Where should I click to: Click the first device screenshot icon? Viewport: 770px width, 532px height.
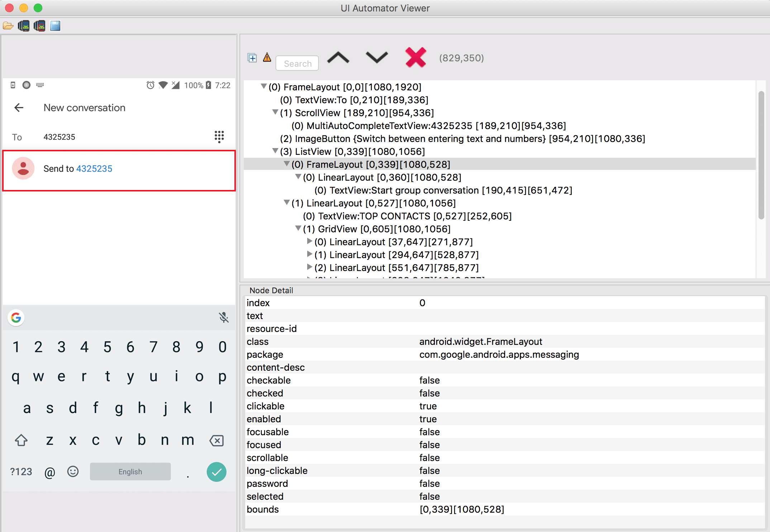pyautogui.click(x=24, y=26)
